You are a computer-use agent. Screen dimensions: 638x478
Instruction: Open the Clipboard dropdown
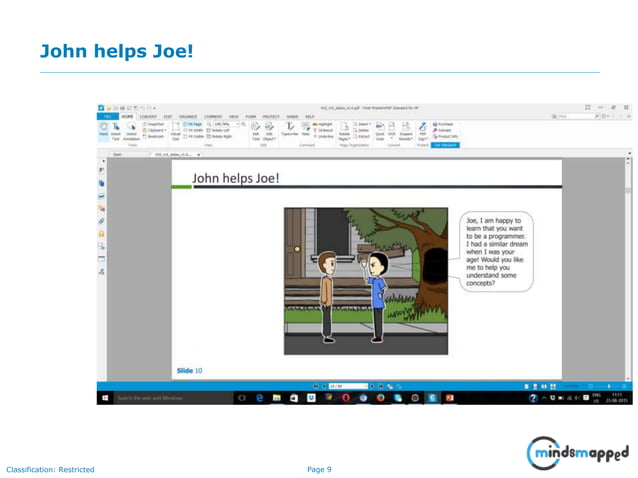[x=155, y=130]
